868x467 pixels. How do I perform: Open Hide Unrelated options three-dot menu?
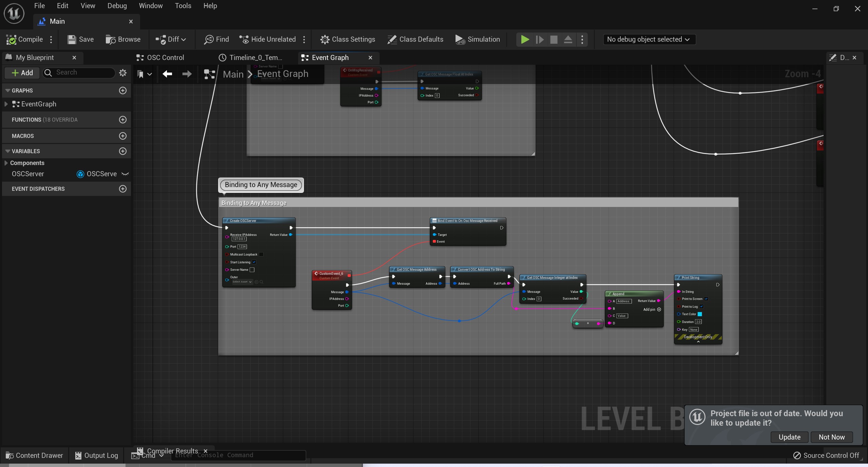(x=304, y=39)
